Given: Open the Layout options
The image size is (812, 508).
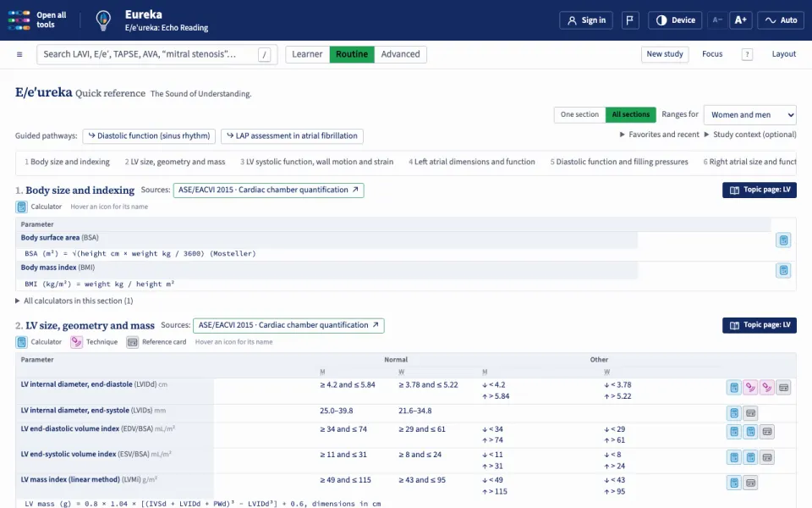Looking at the screenshot, I should 783,54.
